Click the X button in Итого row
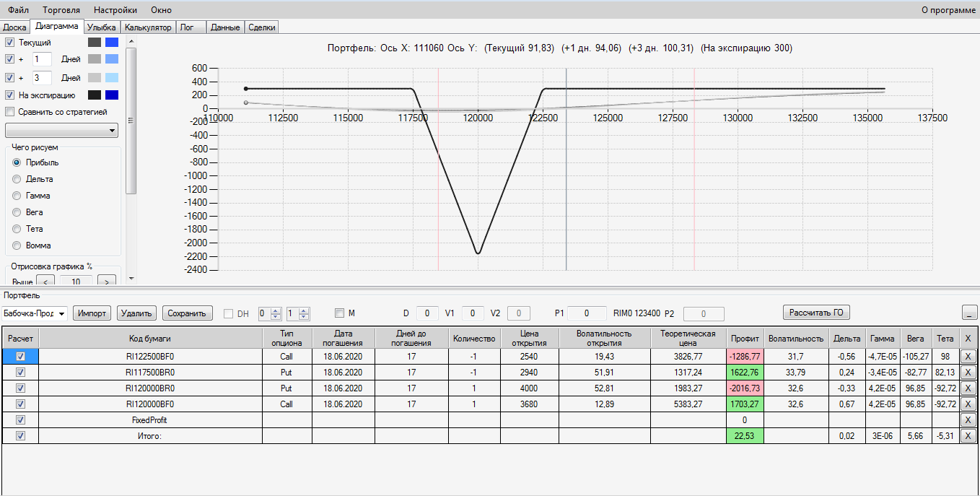The height and width of the screenshot is (496, 980). click(968, 436)
